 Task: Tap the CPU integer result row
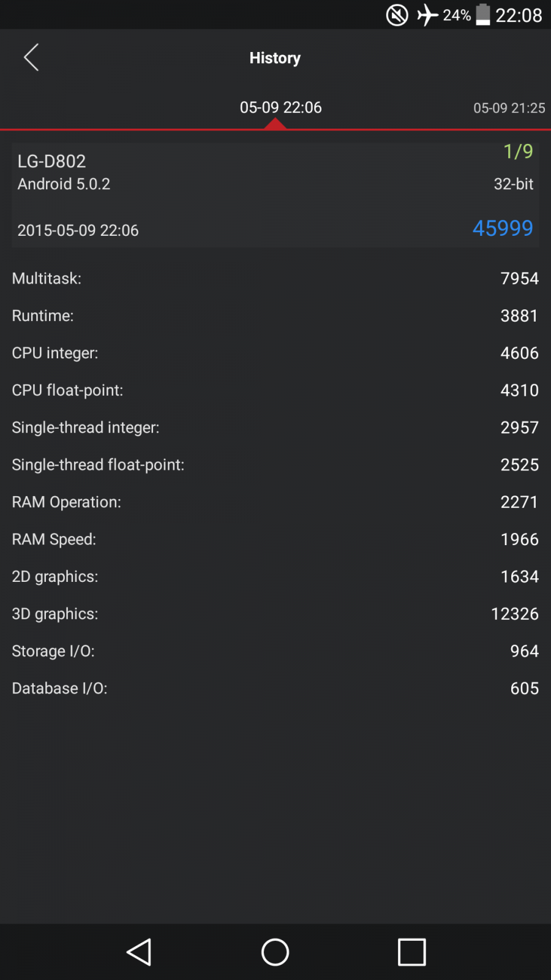point(275,353)
